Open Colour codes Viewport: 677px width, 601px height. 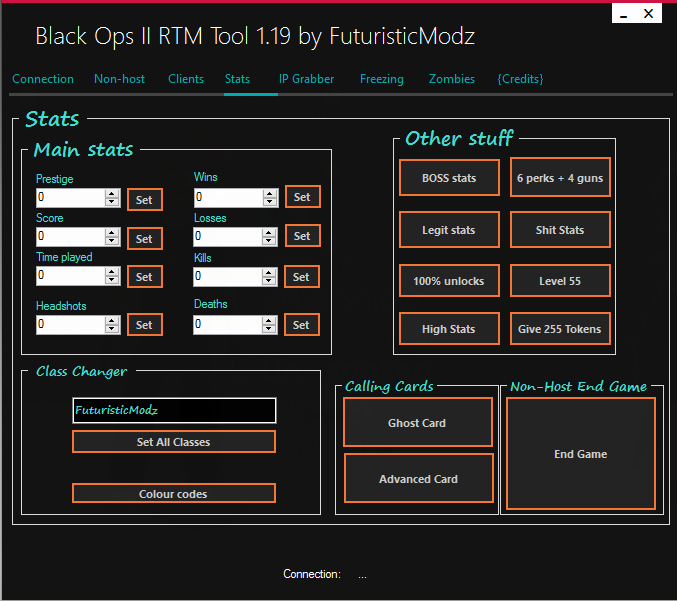[x=174, y=493]
